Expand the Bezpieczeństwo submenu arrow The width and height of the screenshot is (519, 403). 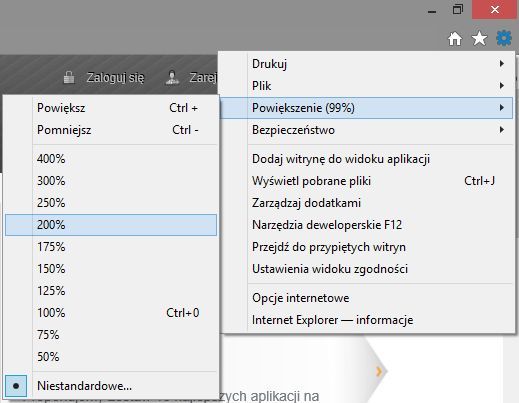point(502,130)
